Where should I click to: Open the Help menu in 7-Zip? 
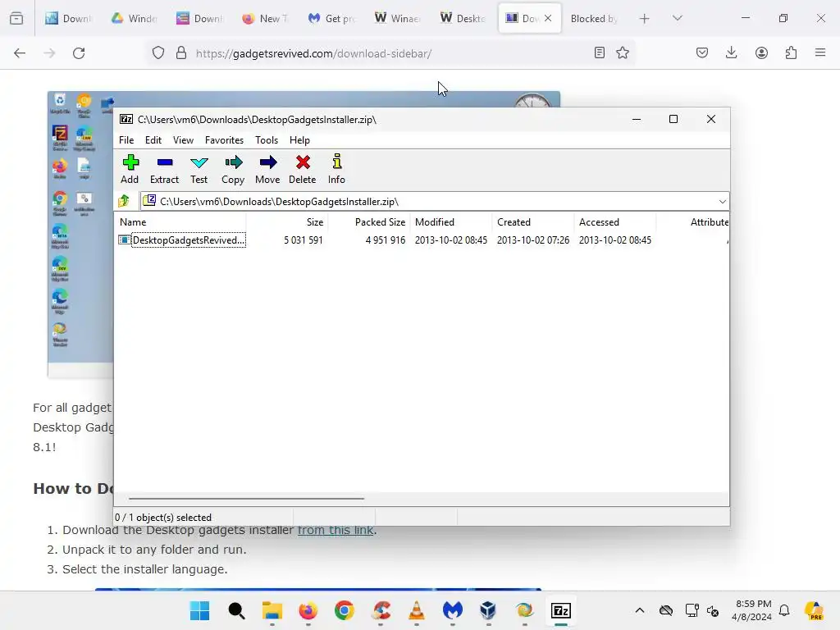pos(299,139)
